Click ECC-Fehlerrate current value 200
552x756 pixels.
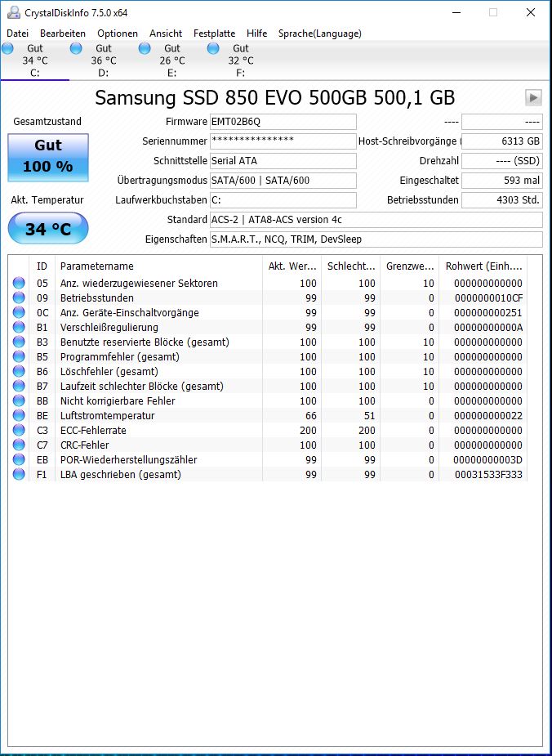(x=309, y=430)
